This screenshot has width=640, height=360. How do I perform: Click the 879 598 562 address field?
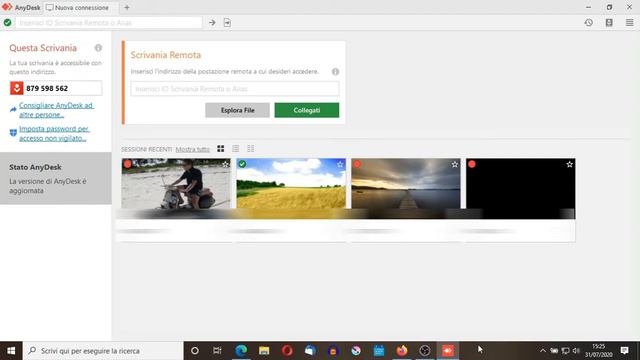(x=56, y=88)
